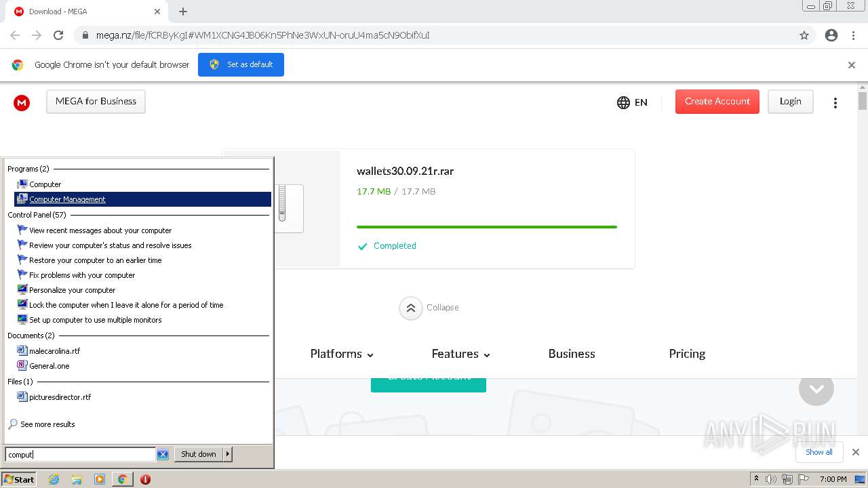Open Restore your computer to earlier time

tap(142, 260)
